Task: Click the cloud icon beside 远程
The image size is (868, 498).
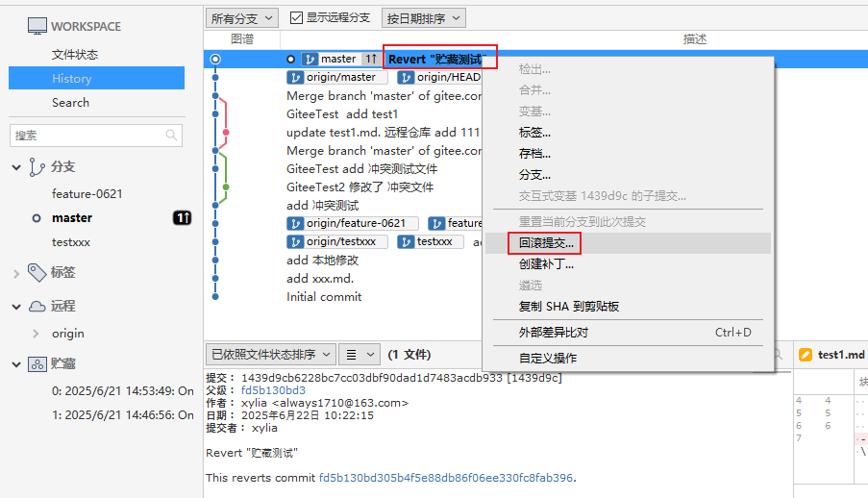Action: pos(37,307)
